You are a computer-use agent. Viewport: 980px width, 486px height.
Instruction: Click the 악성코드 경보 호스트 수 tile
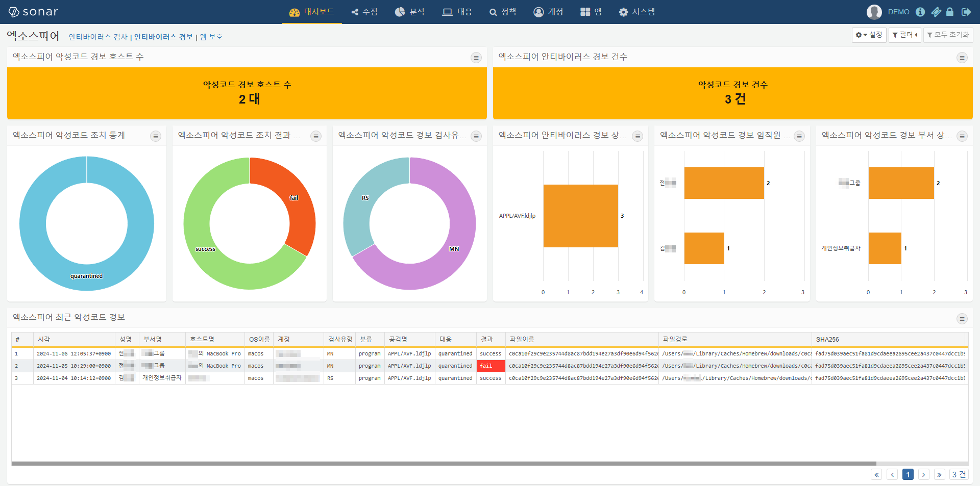pos(247,93)
